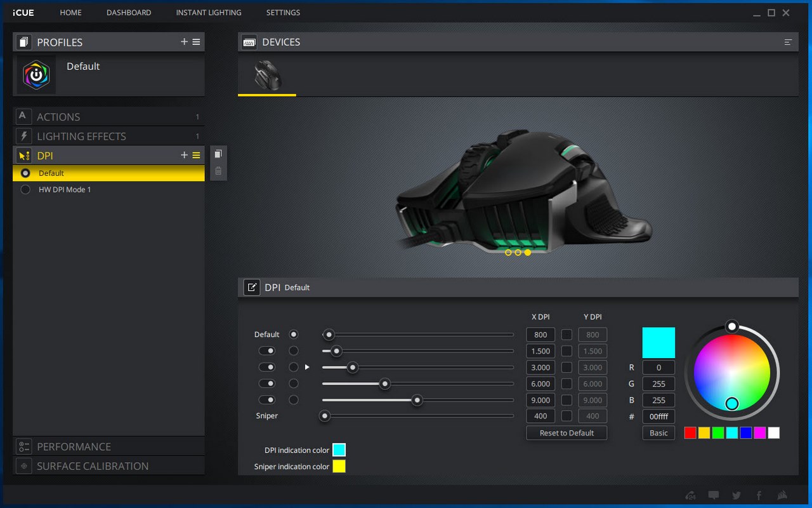
Task: Click the Actions section icon
Action: (23, 116)
